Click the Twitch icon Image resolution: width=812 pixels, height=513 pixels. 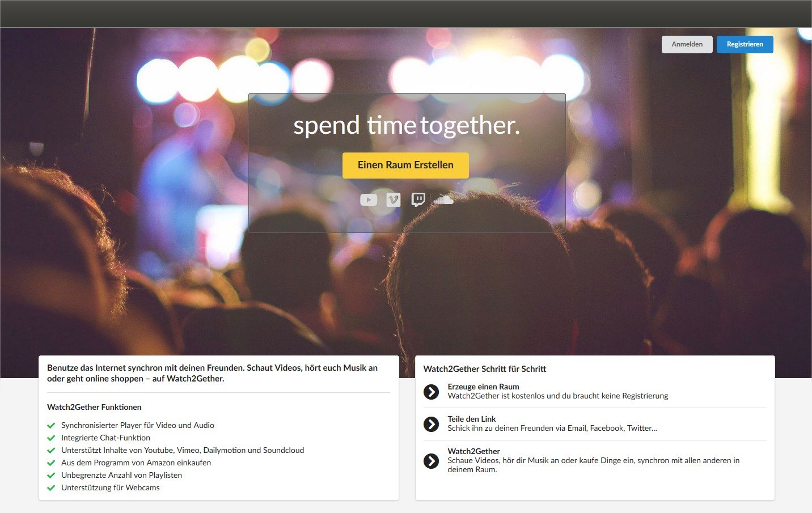pos(418,200)
